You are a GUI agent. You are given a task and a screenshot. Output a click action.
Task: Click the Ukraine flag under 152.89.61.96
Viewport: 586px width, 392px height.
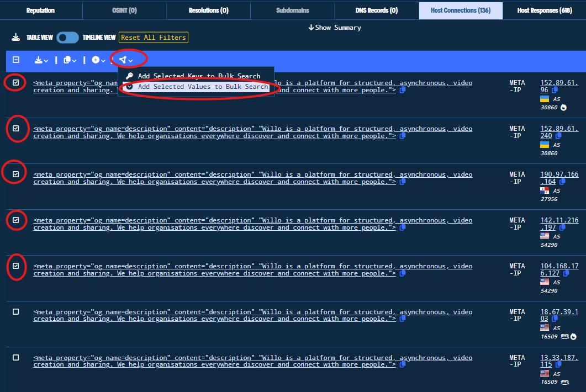coord(545,99)
